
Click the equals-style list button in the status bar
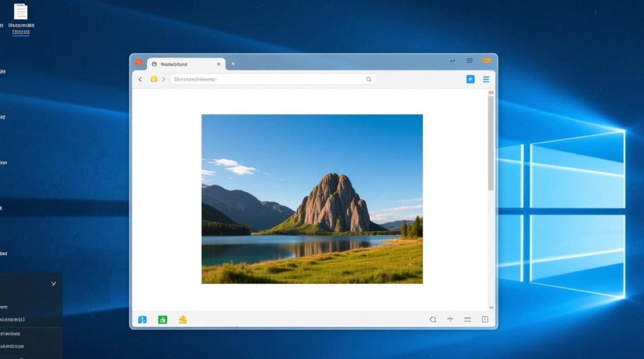point(466,319)
